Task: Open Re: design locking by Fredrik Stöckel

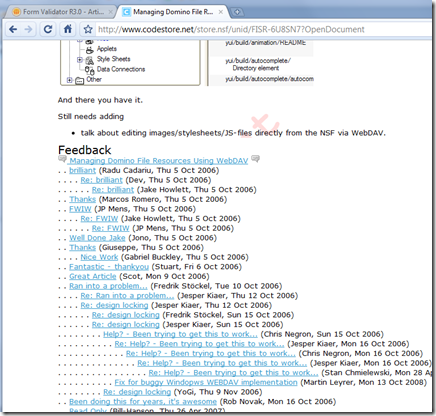Action: click(126, 315)
